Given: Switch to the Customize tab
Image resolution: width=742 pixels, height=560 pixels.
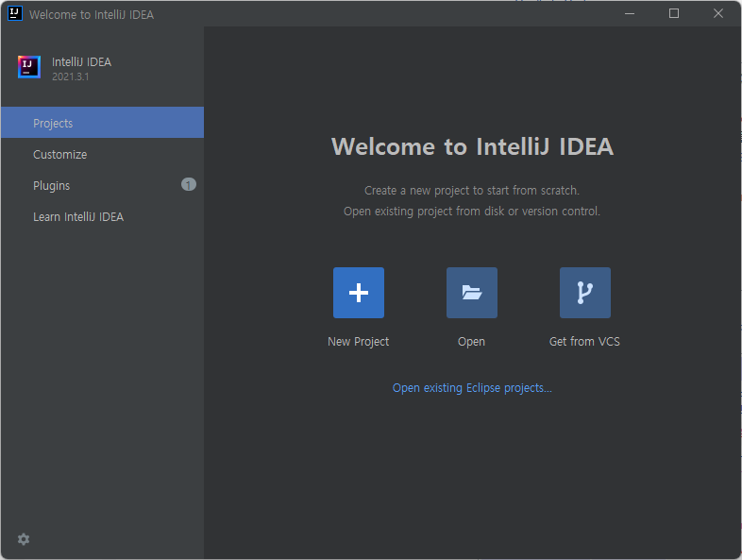Looking at the screenshot, I should point(102,154).
